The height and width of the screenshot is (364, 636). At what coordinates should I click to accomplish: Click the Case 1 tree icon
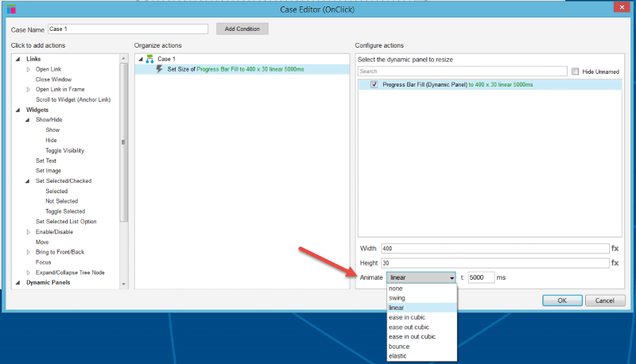(150, 59)
